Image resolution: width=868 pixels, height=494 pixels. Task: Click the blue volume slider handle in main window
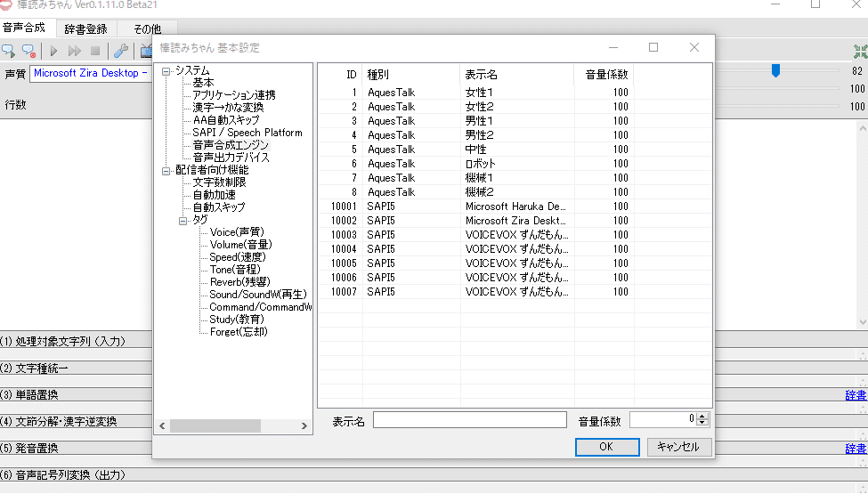(x=775, y=70)
